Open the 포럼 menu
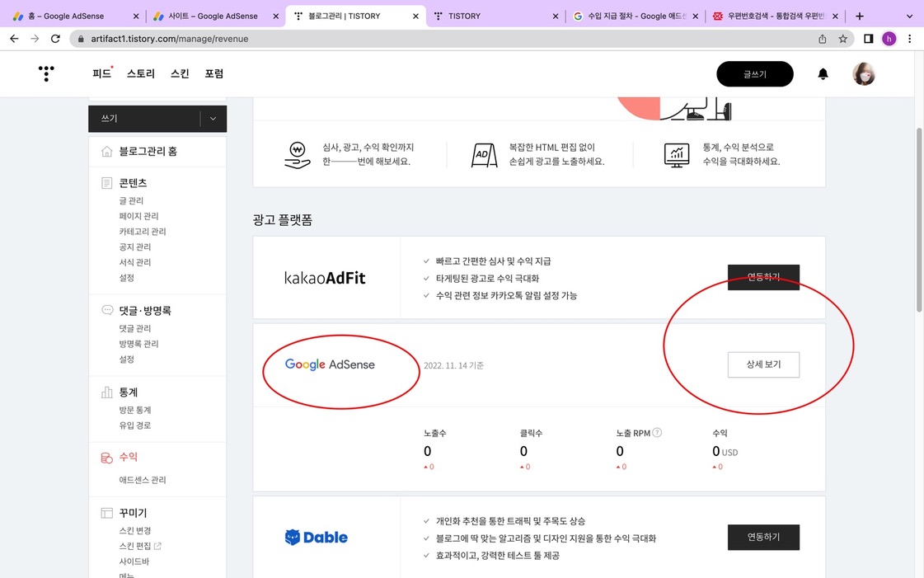This screenshot has height=578, width=924. 214,73
